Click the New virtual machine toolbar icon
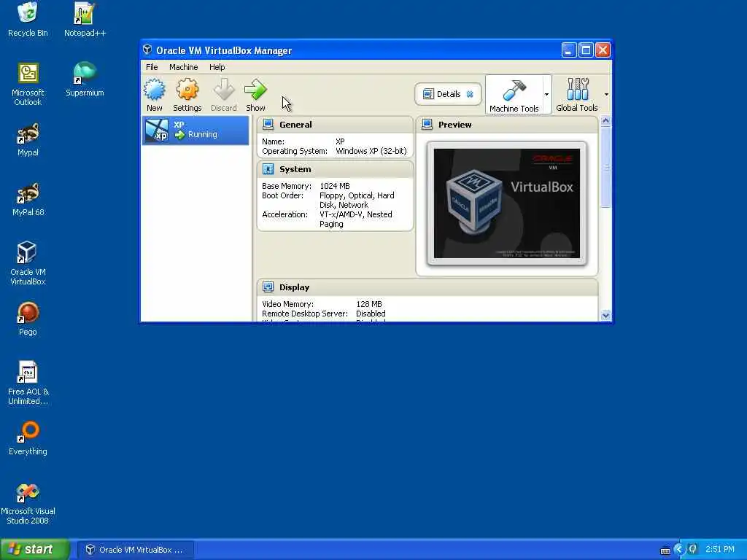 click(x=155, y=95)
